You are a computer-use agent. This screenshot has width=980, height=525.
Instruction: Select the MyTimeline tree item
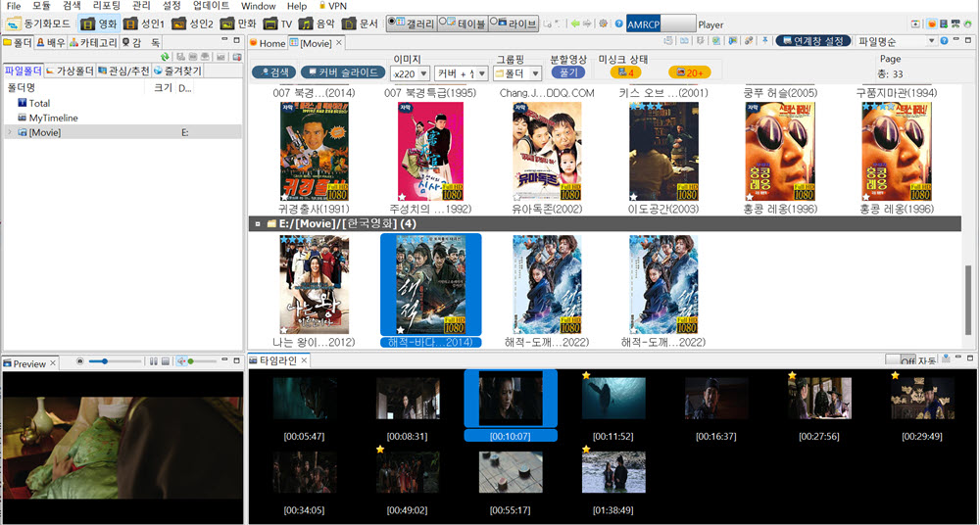pos(48,118)
